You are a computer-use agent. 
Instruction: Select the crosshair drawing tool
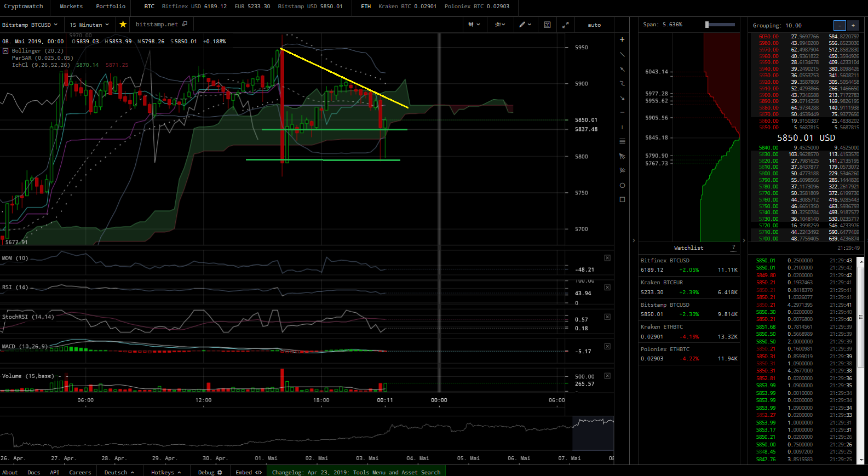point(622,39)
